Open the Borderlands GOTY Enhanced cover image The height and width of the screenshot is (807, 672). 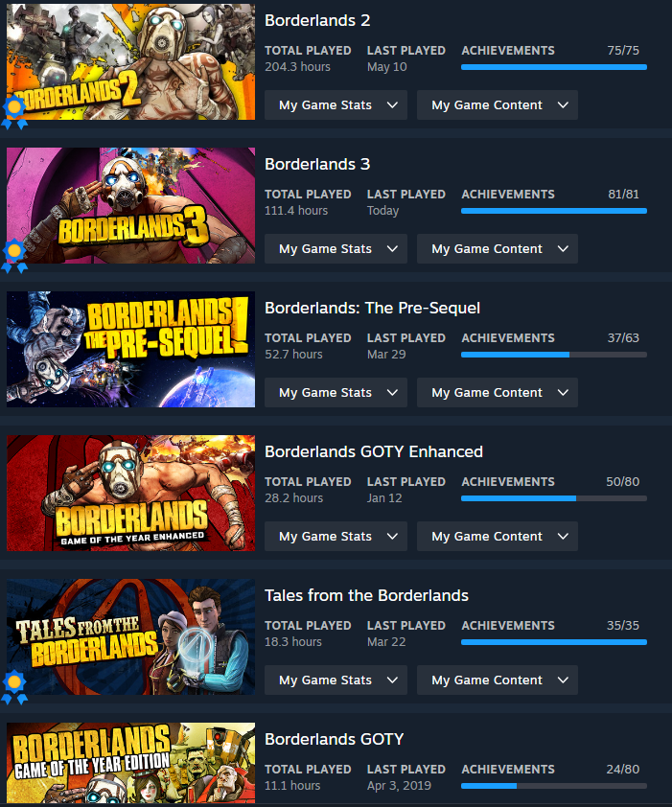(130, 493)
